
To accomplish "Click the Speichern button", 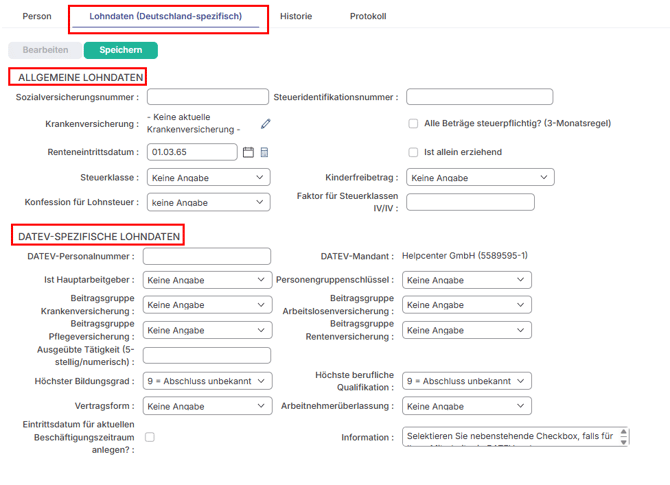I will coord(120,50).
